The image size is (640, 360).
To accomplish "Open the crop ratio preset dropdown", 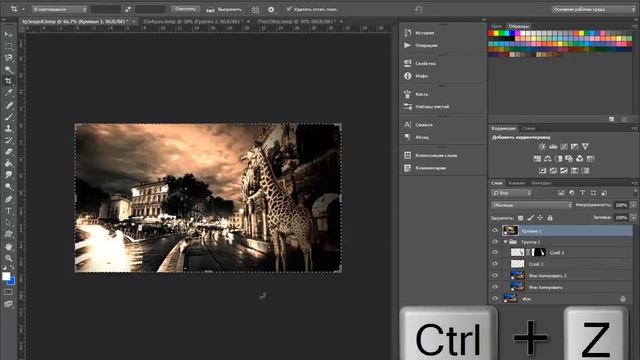I will (60, 9).
